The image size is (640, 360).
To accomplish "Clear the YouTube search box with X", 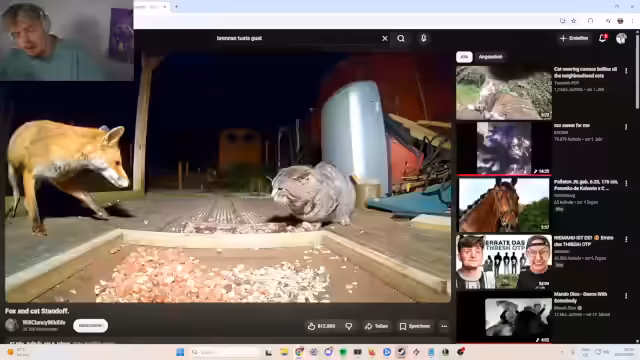I will point(384,38).
